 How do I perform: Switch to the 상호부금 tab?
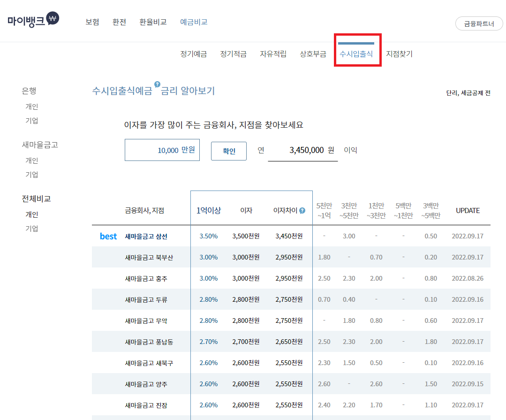[x=313, y=54]
